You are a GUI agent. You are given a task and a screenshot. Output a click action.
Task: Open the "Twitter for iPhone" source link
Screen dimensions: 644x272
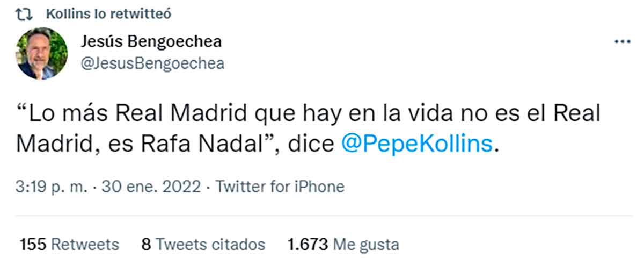(x=280, y=187)
